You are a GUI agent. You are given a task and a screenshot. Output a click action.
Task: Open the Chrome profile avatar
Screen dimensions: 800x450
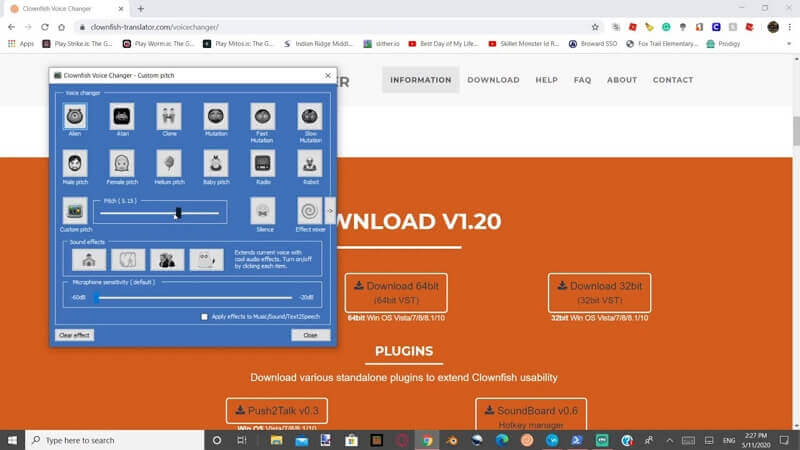(x=773, y=27)
